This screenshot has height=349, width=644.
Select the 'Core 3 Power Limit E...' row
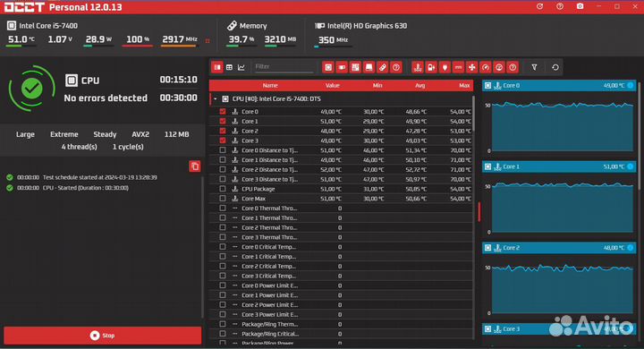(341, 314)
